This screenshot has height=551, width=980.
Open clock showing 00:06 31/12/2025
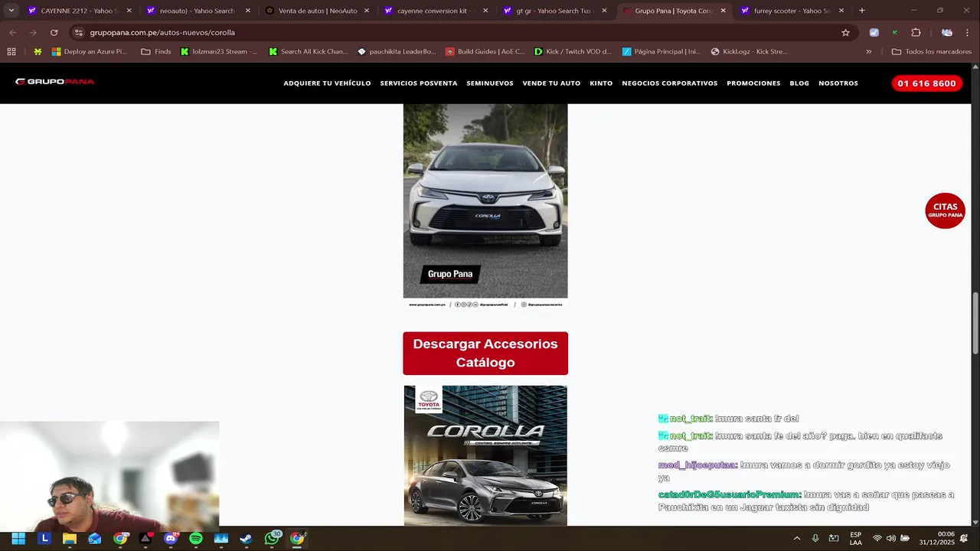[936, 538]
